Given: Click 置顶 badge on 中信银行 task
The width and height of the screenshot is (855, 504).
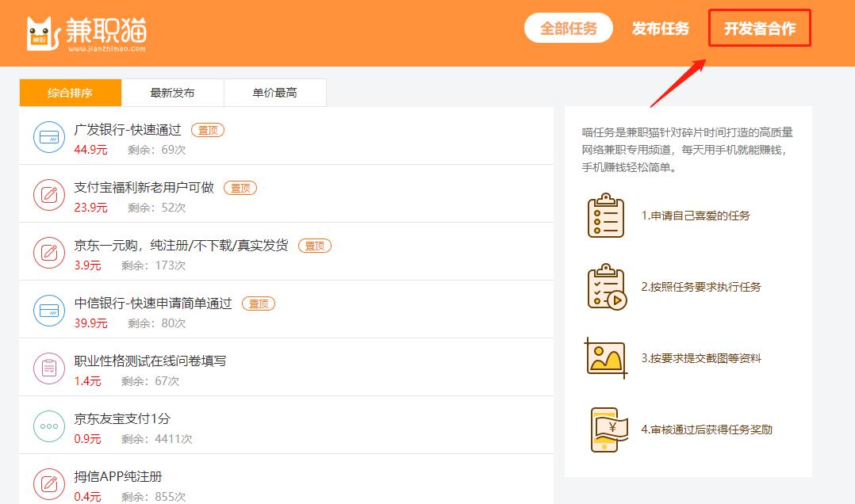Looking at the screenshot, I should point(259,304).
